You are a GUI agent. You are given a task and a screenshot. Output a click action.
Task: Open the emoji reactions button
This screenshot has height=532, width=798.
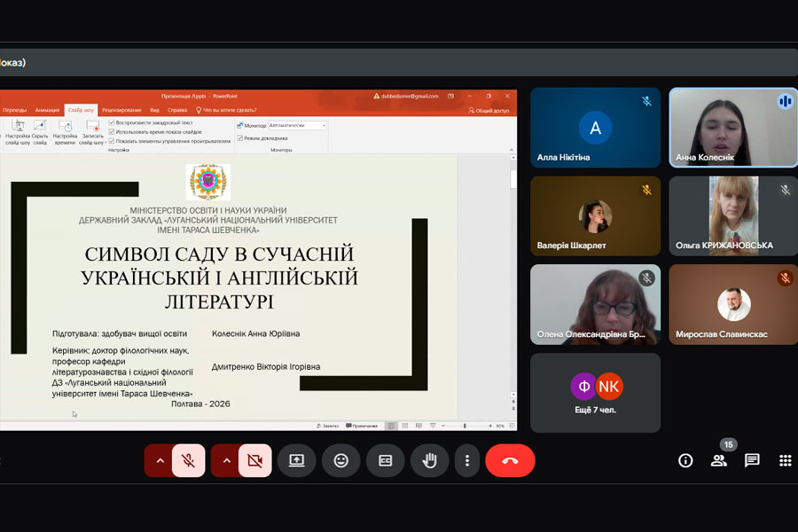click(x=340, y=460)
